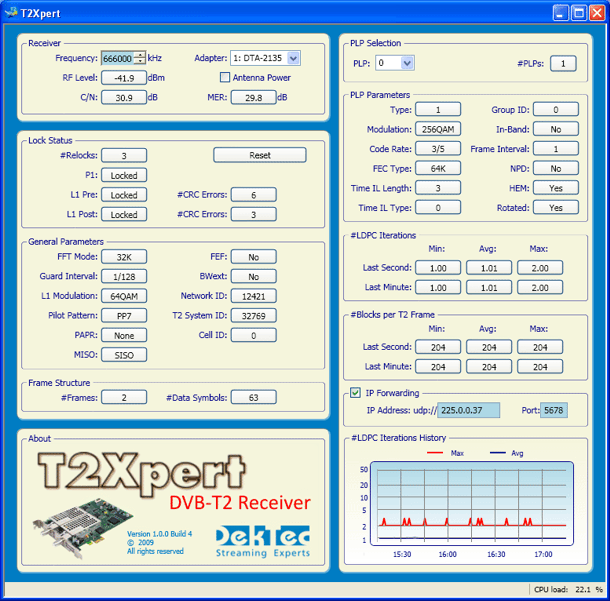
Task: Click the Guard Interval value 1/128
Action: click(x=124, y=277)
